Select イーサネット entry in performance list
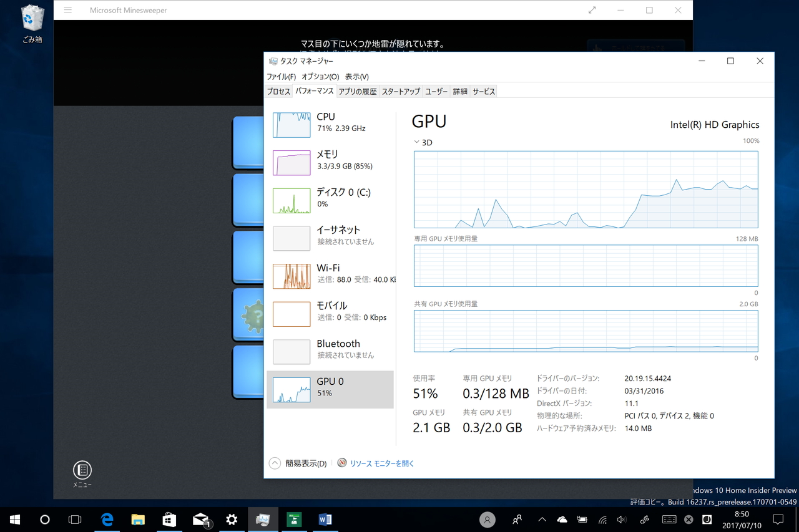Screen dimensions: 799x532 coord(330,238)
